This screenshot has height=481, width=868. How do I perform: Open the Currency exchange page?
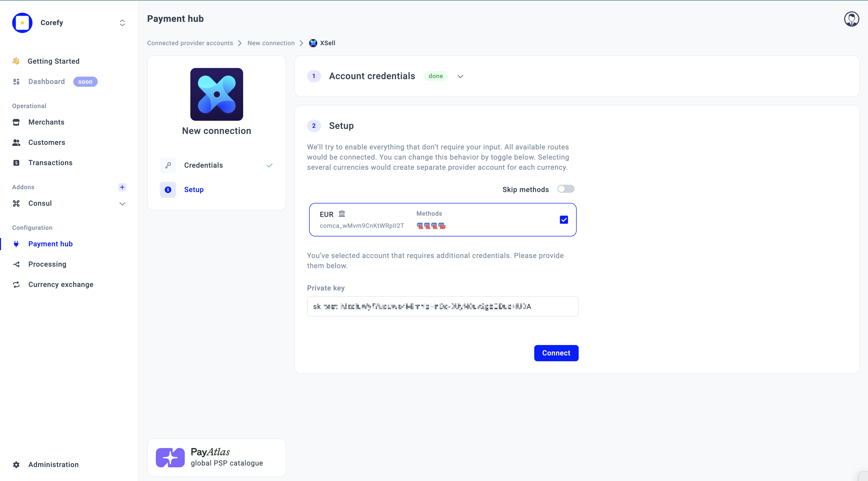coord(61,284)
